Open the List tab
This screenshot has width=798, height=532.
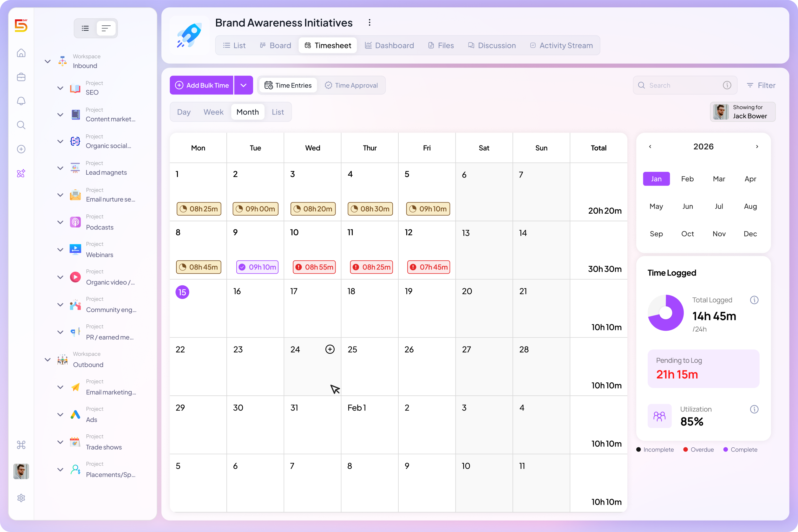(234, 45)
